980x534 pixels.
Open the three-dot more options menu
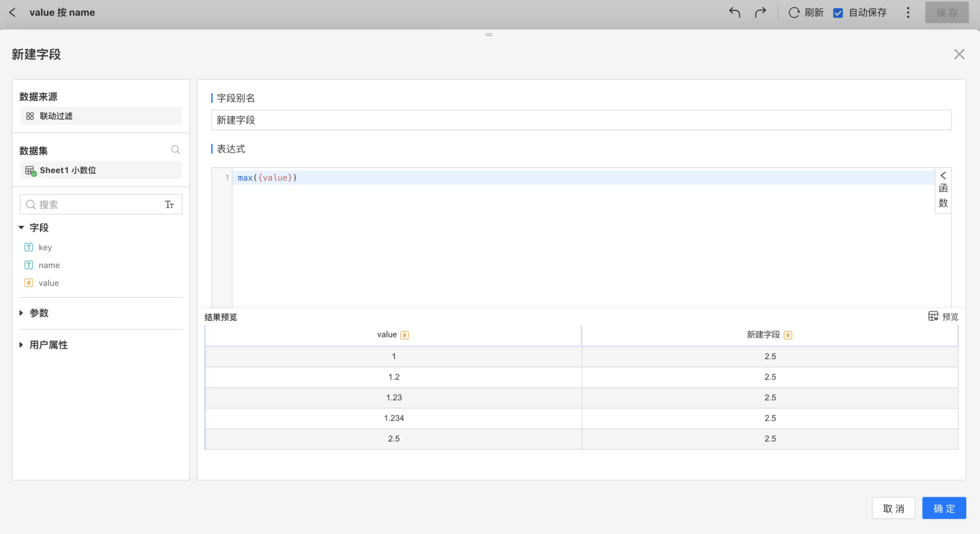click(x=908, y=12)
